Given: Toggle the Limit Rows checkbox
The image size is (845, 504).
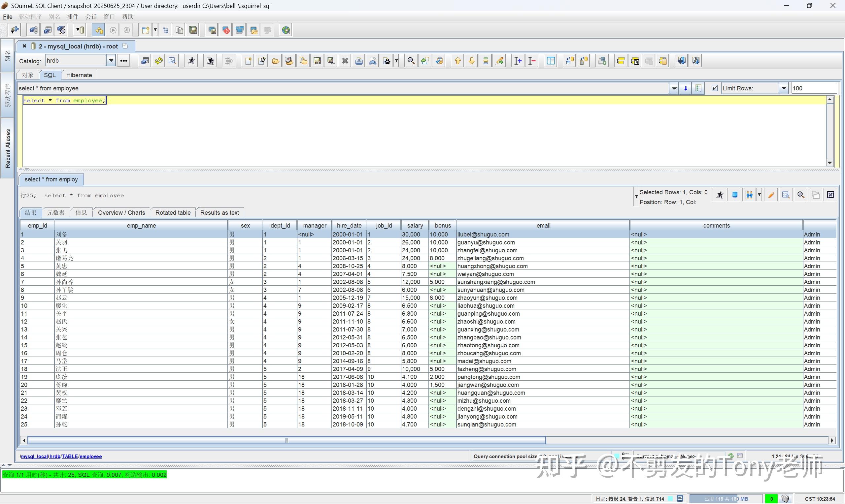Looking at the screenshot, I should pyautogui.click(x=715, y=88).
